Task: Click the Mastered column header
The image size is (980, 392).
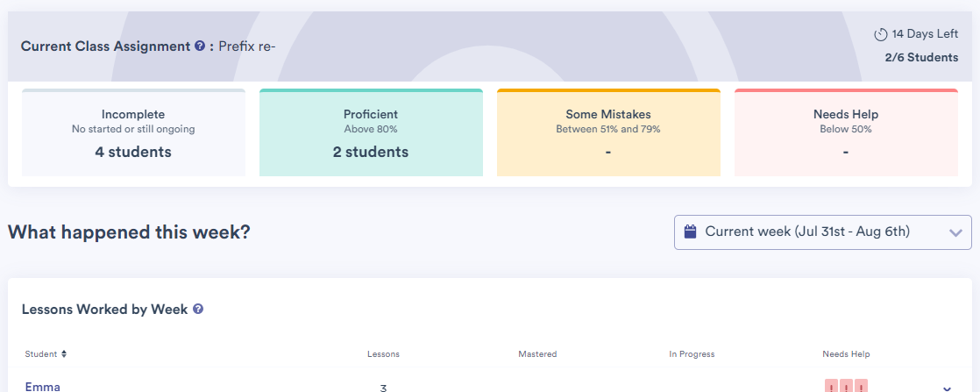Action: pos(537,354)
